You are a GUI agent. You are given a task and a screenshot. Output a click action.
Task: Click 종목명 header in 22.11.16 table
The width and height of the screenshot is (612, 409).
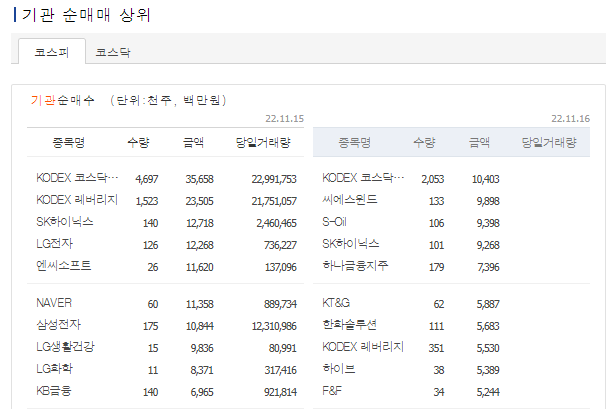[354, 142]
